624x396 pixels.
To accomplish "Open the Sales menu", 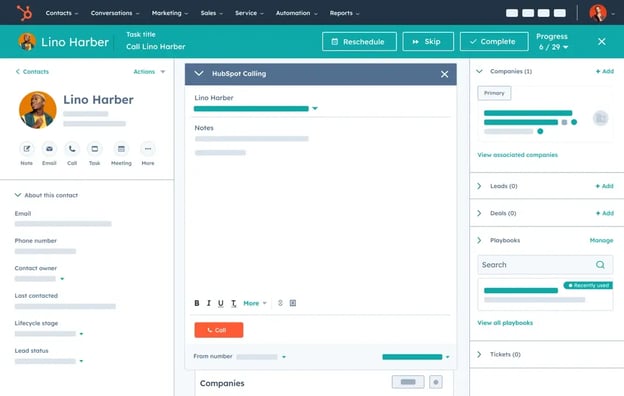I will click(212, 13).
